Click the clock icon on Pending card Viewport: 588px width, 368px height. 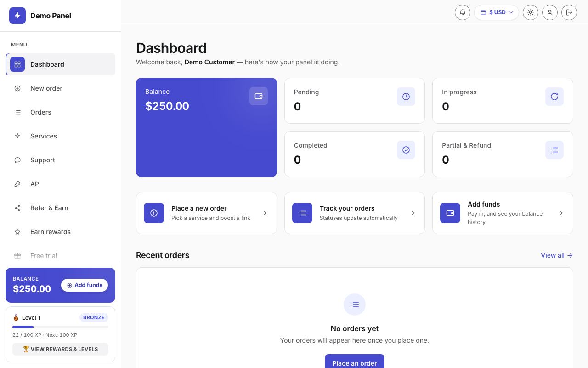tap(406, 97)
